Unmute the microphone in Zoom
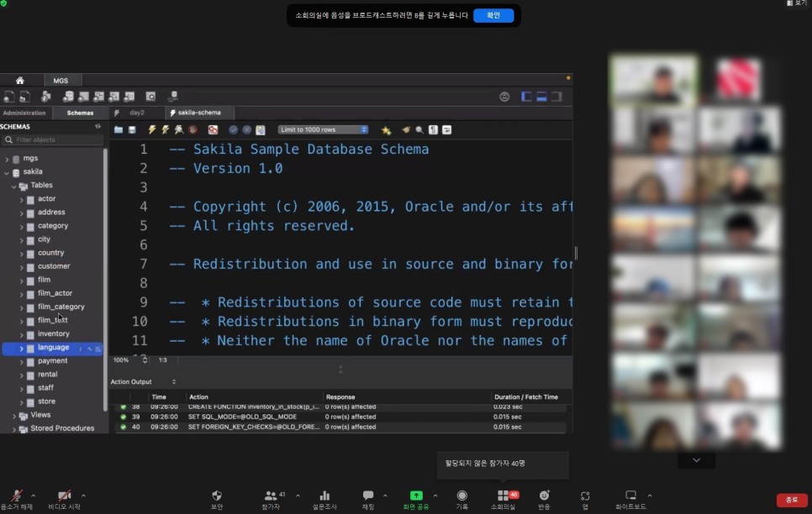 tap(16, 496)
